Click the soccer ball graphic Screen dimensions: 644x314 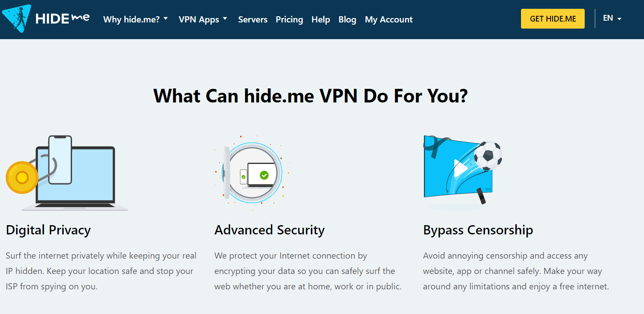point(488,155)
